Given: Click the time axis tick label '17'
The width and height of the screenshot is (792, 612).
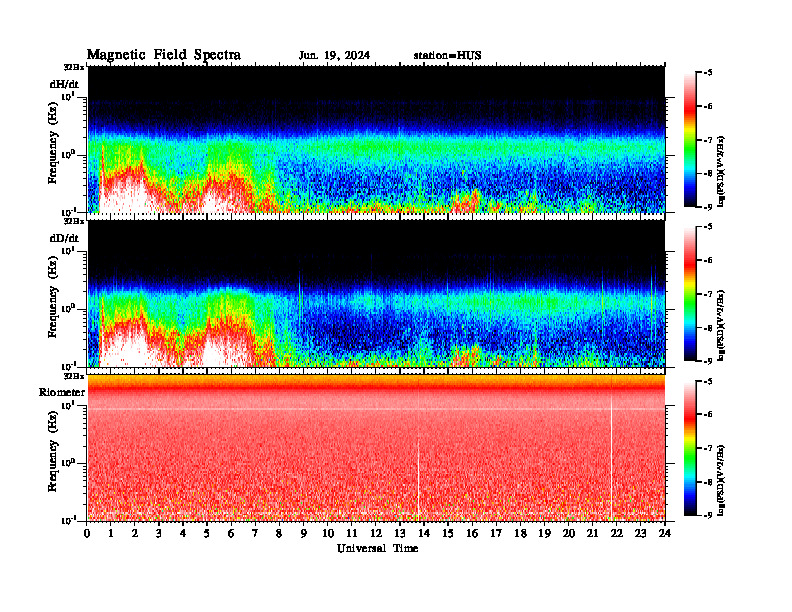Looking at the screenshot, I should (x=496, y=533).
